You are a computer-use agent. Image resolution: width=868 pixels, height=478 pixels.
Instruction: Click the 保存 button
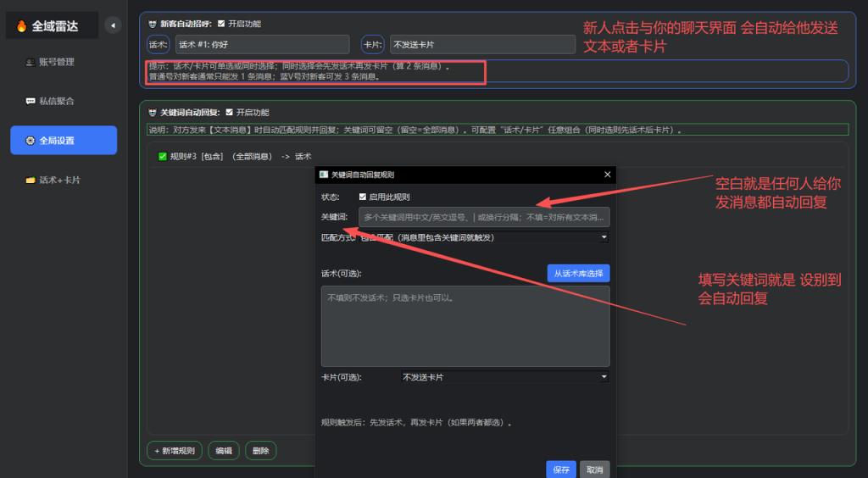(560, 470)
